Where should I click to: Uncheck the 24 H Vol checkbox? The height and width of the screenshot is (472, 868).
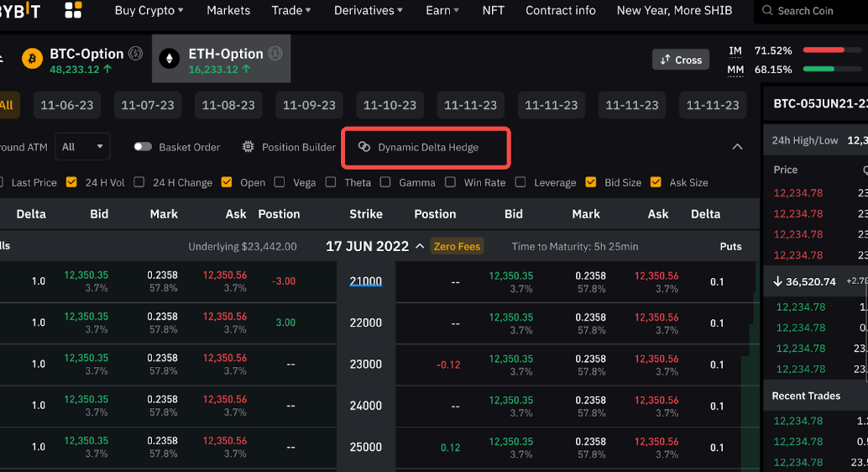pyautogui.click(x=71, y=182)
